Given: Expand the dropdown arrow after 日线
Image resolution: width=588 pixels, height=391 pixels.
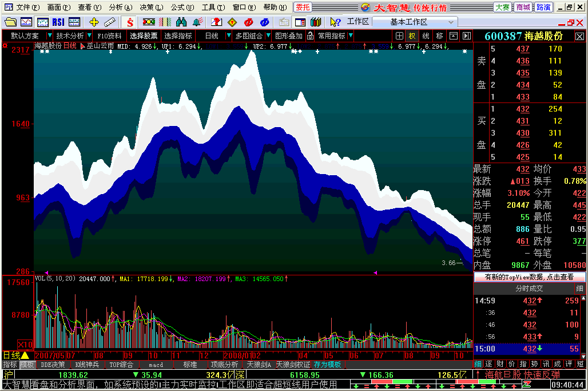Looking at the screenshot, I should pyautogui.click(x=228, y=35).
